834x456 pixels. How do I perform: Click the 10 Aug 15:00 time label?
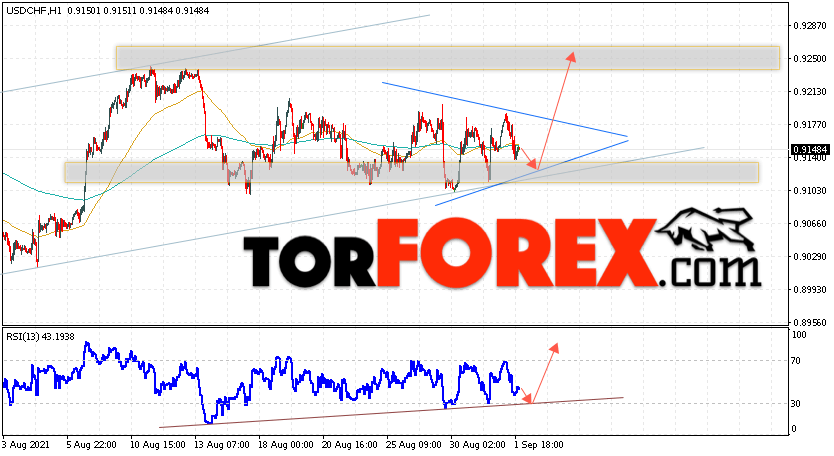(158, 444)
